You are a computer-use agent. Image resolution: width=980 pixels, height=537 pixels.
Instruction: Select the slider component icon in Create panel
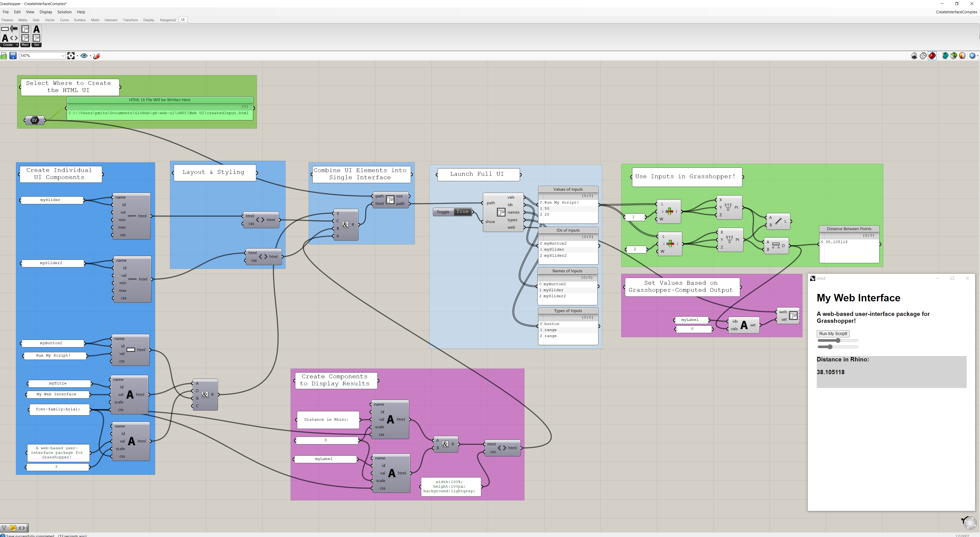click(14, 29)
